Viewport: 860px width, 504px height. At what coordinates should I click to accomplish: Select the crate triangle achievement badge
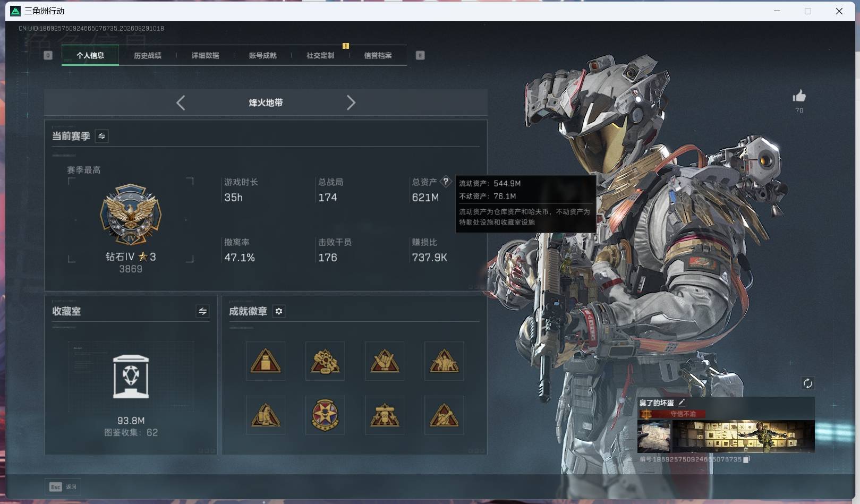266,361
